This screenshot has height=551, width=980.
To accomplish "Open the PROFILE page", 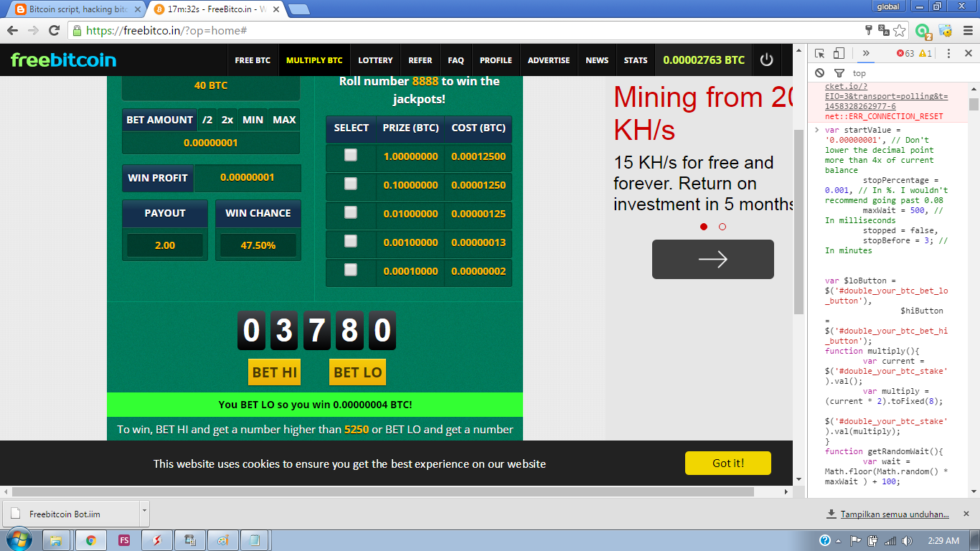I will (x=496, y=60).
